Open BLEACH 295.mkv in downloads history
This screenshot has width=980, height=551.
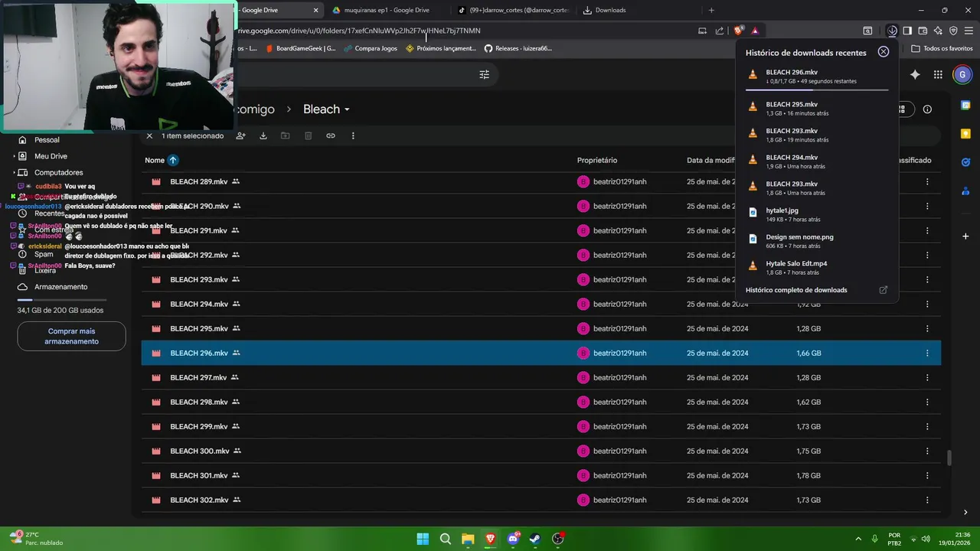click(817, 109)
